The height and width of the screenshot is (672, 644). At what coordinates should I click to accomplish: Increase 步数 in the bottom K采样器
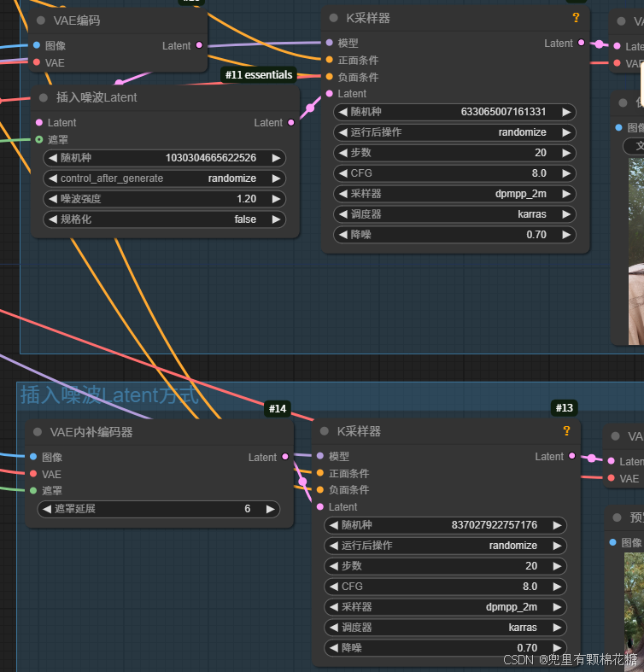(x=557, y=566)
